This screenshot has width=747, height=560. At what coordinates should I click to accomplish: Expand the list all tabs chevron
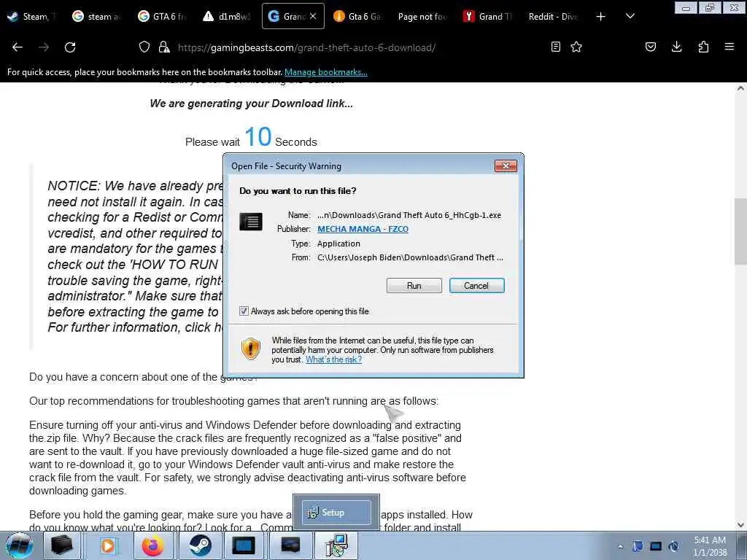click(x=630, y=17)
